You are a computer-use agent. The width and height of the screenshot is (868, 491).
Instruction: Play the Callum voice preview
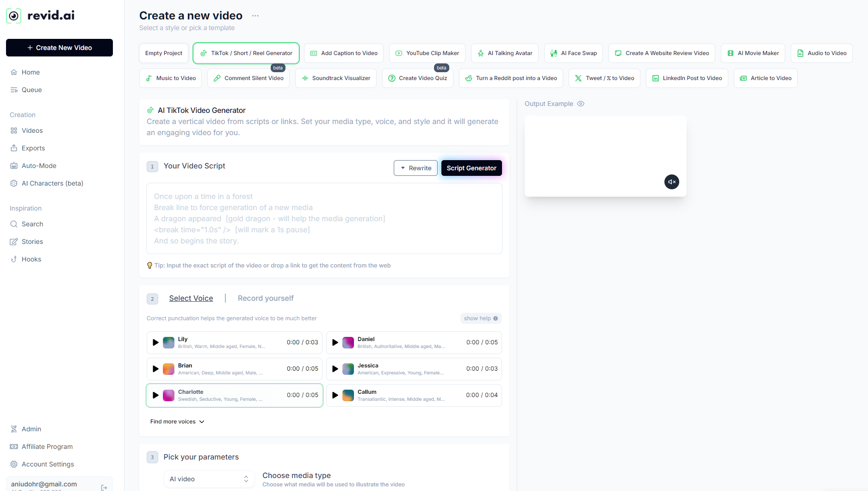[335, 395]
